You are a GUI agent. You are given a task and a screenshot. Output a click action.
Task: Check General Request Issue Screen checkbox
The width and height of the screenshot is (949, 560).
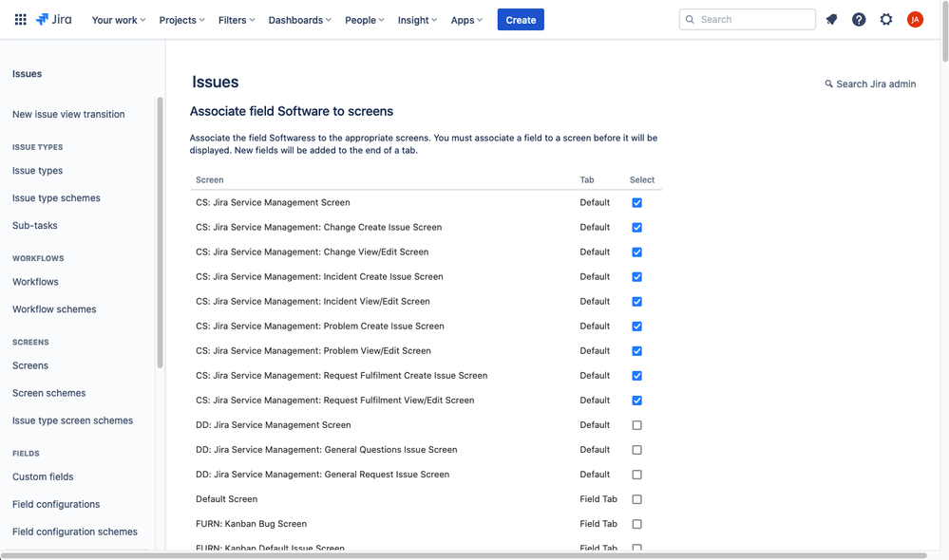(636, 475)
